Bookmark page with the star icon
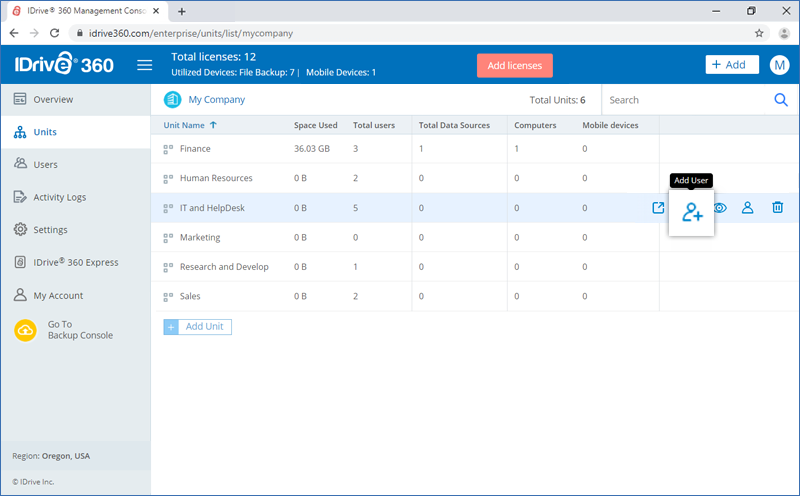800x496 pixels. (759, 33)
